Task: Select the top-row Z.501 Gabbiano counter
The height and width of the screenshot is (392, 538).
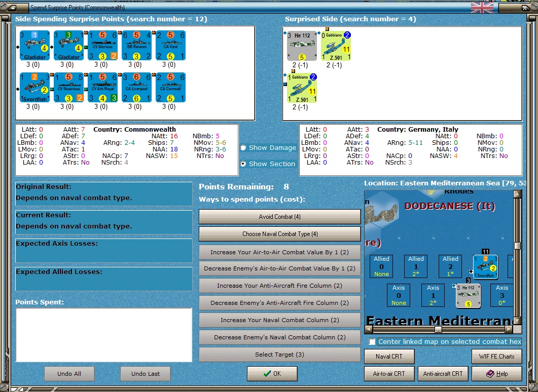Action: pyautogui.click(x=336, y=46)
